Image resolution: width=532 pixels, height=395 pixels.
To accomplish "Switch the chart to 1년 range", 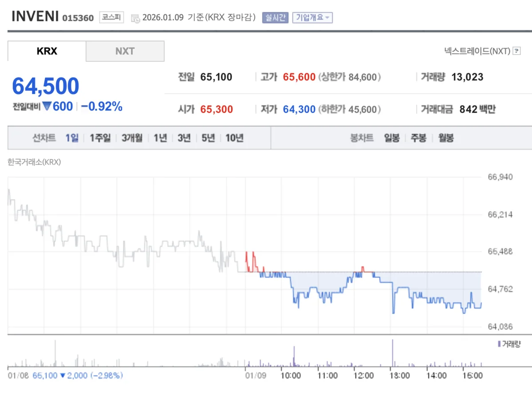I will pyautogui.click(x=160, y=138).
